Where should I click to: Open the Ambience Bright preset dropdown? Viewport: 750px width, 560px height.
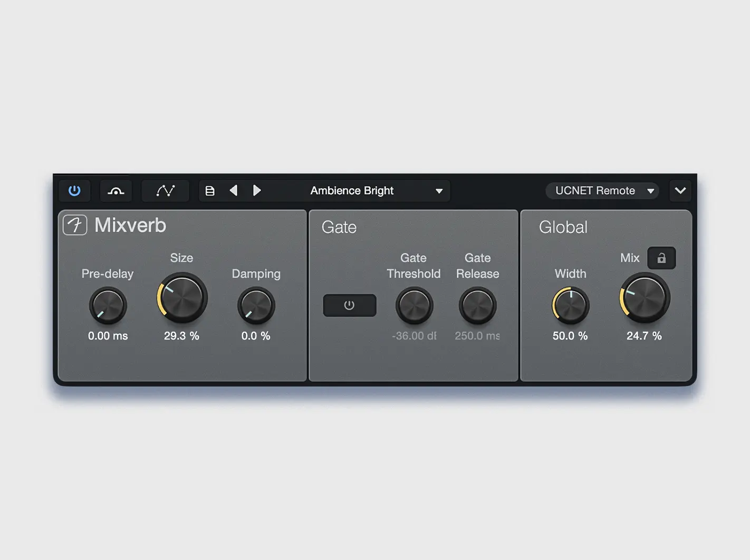coord(376,191)
